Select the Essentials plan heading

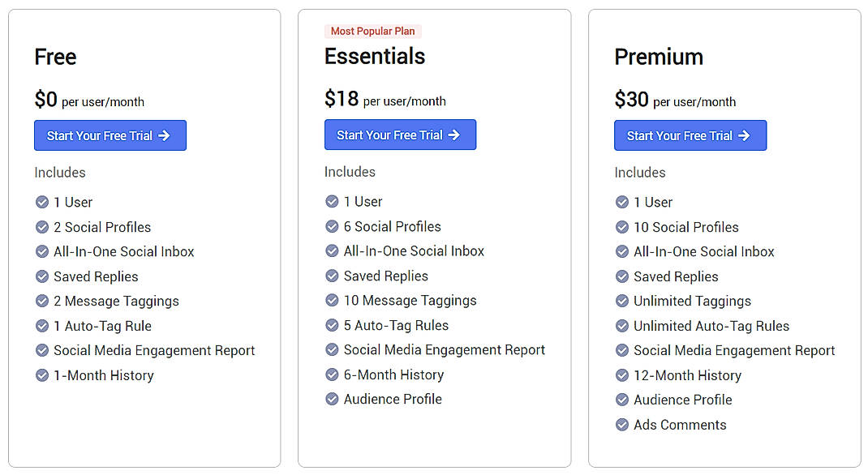tap(375, 57)
